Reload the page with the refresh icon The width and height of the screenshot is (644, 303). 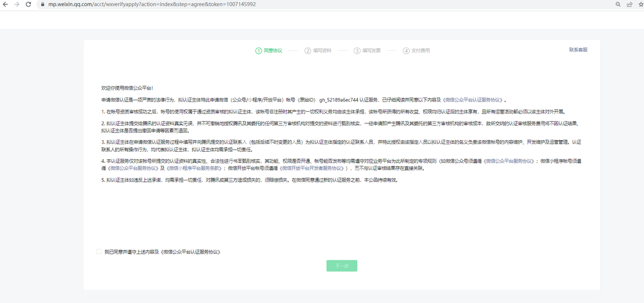click(28, 4)
